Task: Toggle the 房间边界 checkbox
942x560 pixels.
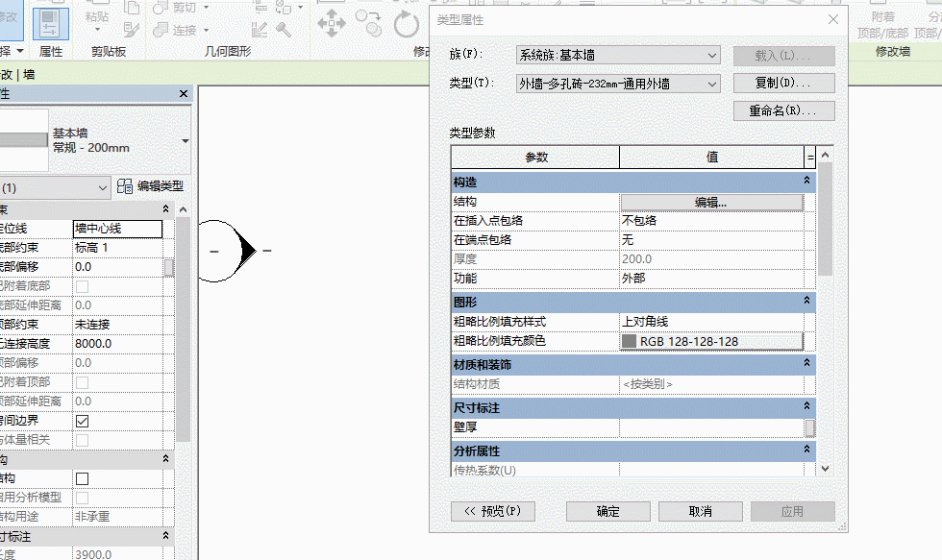Action: point(83,422)
